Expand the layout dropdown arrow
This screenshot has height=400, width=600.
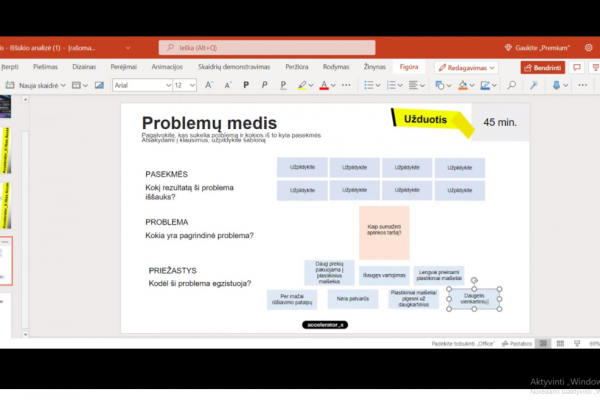point(85,85)
